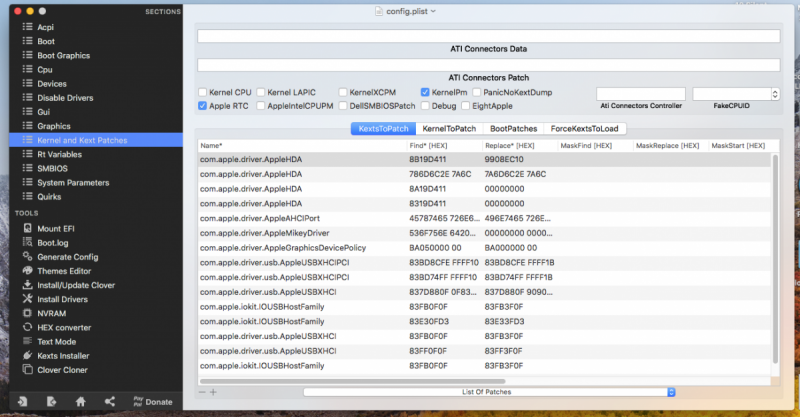Enable the KernelXCPM checkbox

point(343,92)
